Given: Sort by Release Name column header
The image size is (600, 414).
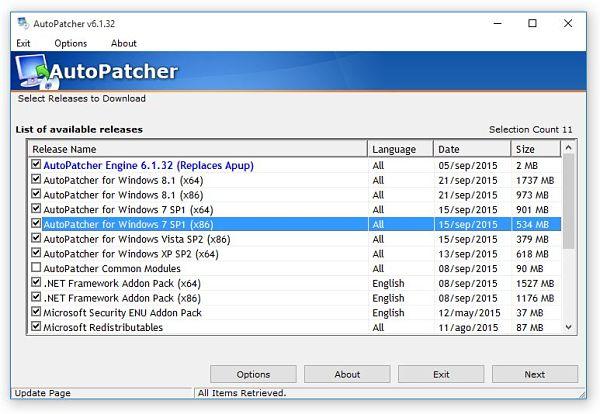Looking at the screenshot, I should click(x=197, y=149).
